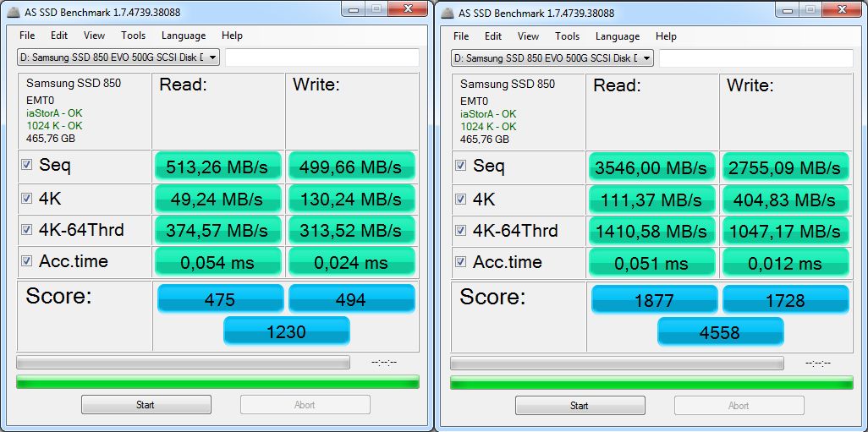Click the Abort button in right window

pyautogui.click(x=739, y=406)
